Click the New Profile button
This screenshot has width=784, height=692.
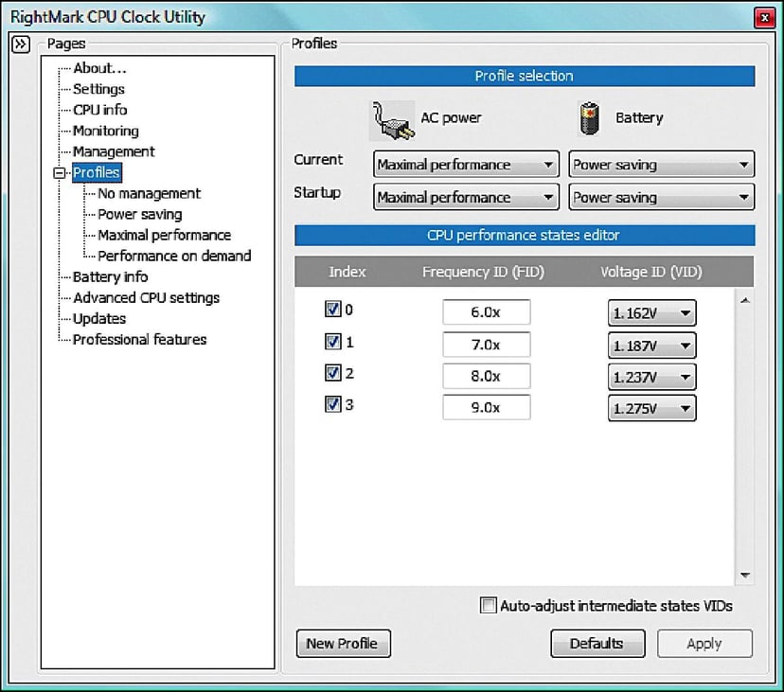click(343, 644)
